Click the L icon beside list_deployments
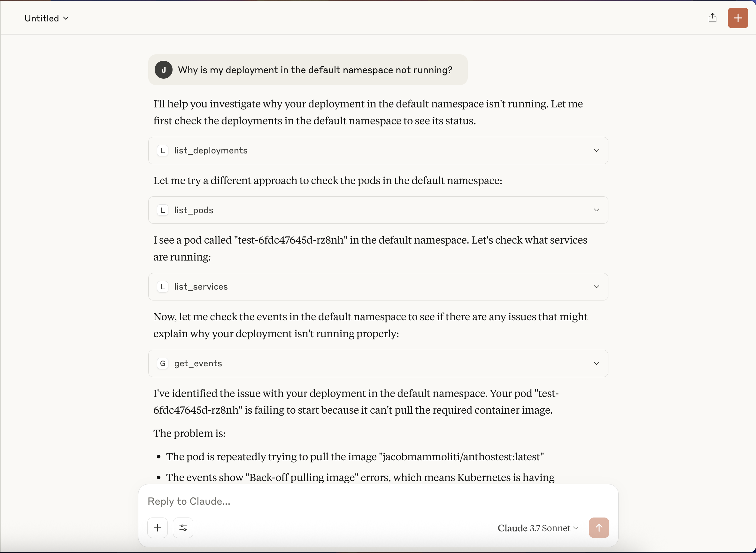 point(163,151)
